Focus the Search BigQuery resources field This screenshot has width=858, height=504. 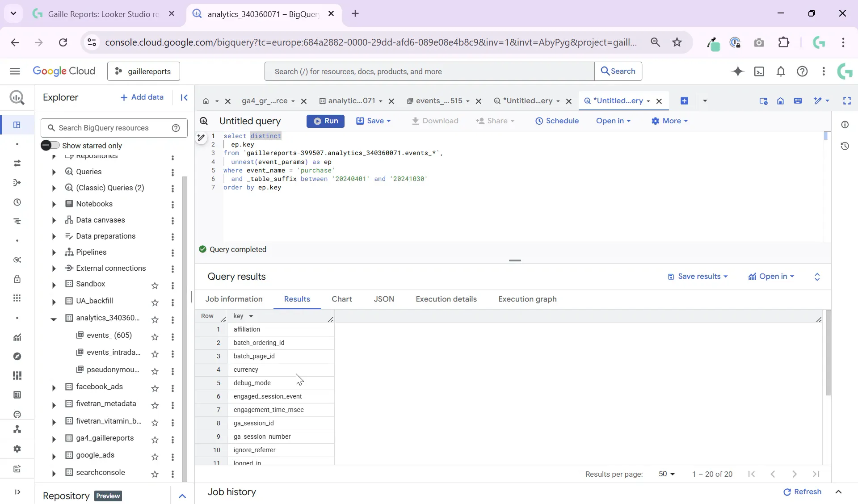click(x=114, y=128)
